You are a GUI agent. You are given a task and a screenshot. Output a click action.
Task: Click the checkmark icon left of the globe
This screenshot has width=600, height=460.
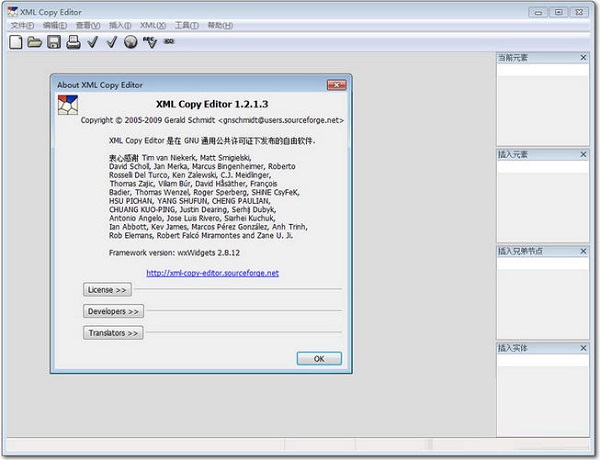pos(112,42)
